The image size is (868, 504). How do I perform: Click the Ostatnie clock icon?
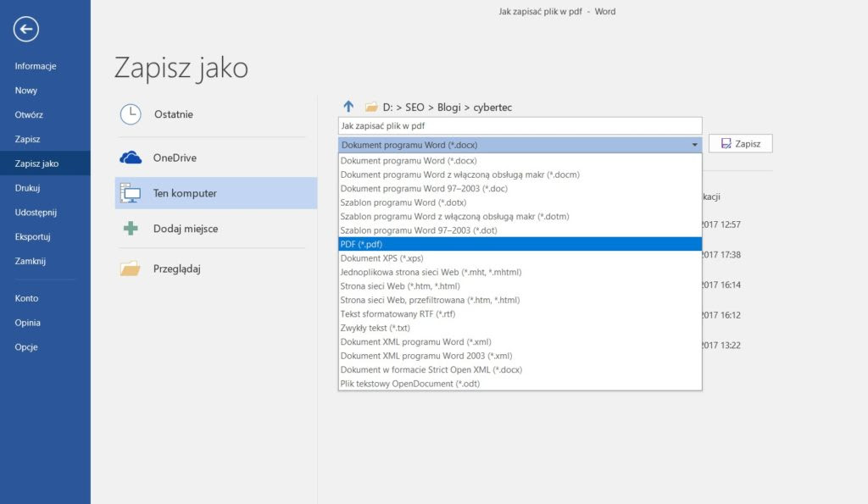coord(131,114)
